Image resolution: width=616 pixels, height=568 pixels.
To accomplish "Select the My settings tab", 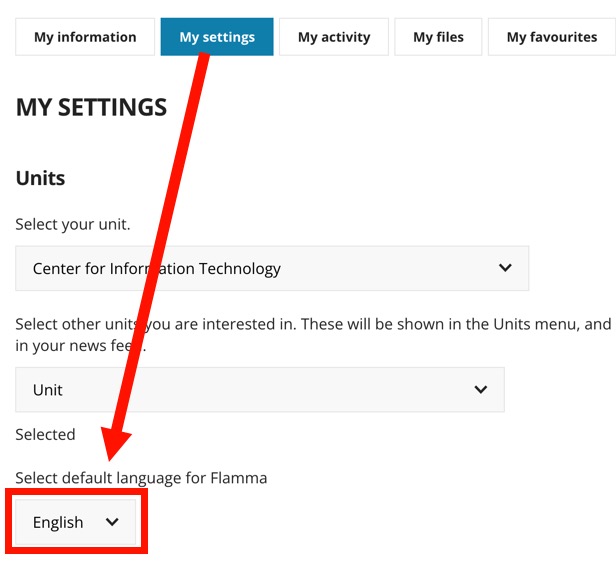I will [217, 37].
